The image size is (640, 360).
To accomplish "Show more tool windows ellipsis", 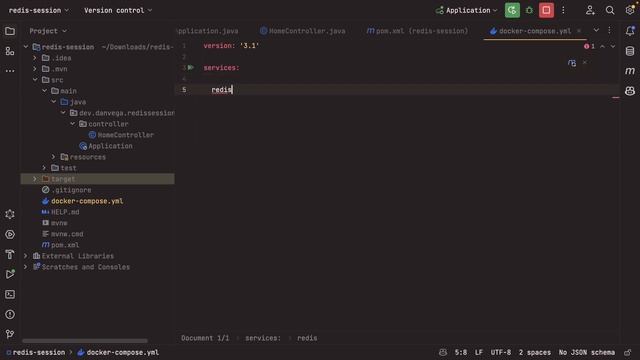I will (10, 71).
